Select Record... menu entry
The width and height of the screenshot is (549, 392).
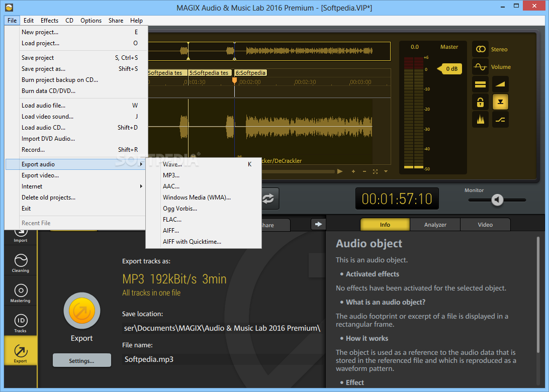click(75, 149)
